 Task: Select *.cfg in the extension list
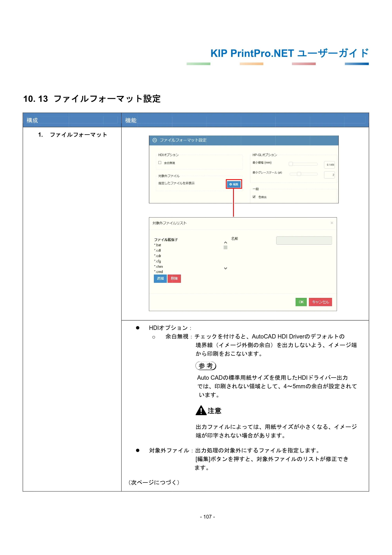point(157,261)
